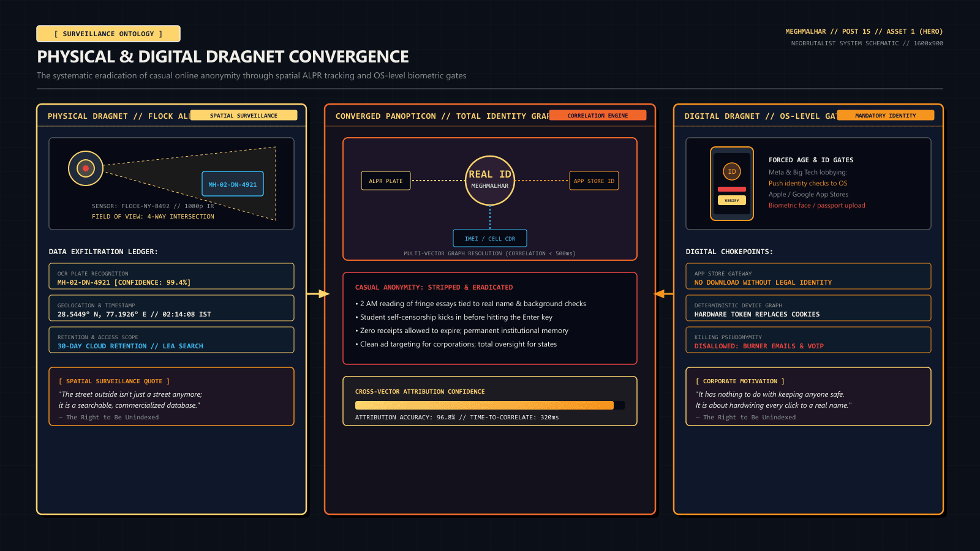Click the RETENTION & ACCESS SCOPE row
The image size is (980, 551).
[171, 340]
